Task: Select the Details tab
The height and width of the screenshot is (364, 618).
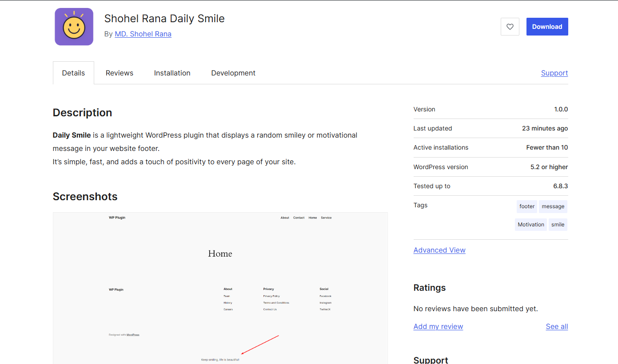Action: (x=73, y=73)
